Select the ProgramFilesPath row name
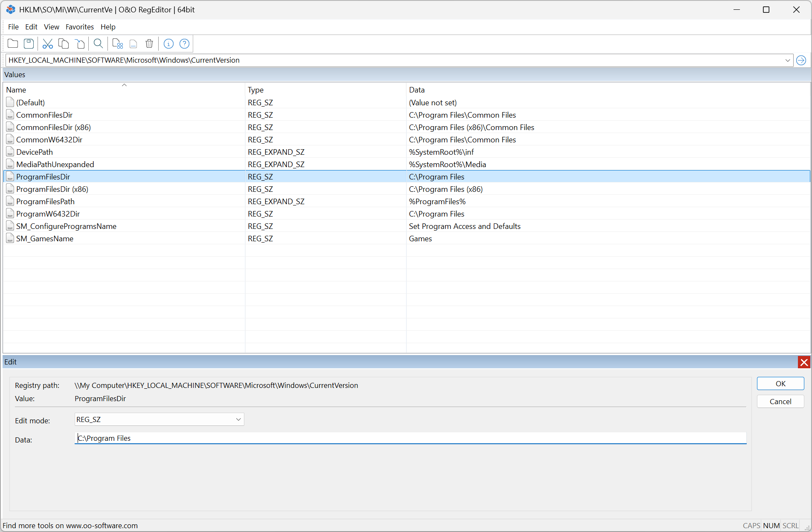Image resolution: width=812 pixels, height=532 pixels. point(45,201)
